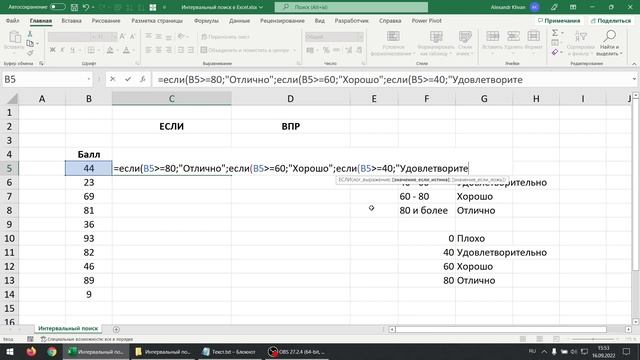Collapse the ribbon with the chevron
The image size is (640, 360).
[x=634, y=64]
